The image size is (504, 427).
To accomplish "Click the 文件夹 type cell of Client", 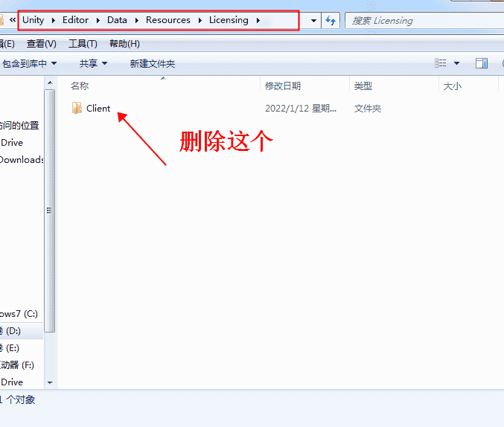I will point(368,109).
